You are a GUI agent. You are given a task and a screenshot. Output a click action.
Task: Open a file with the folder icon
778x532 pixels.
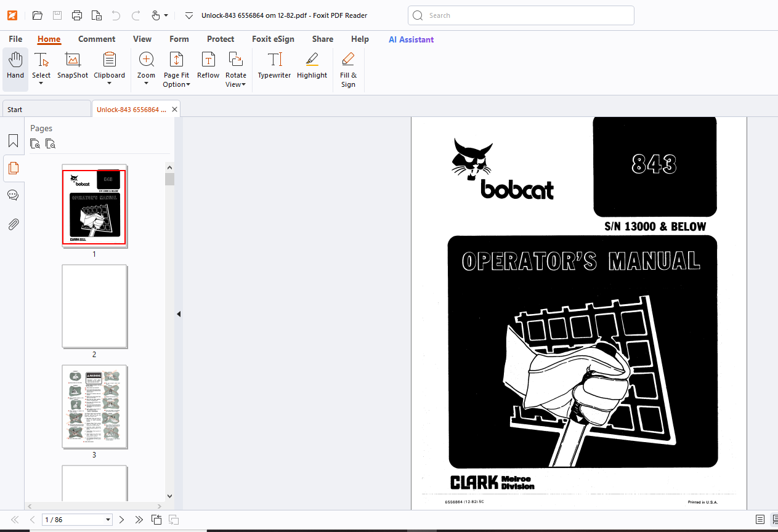(x=37, y=15)
